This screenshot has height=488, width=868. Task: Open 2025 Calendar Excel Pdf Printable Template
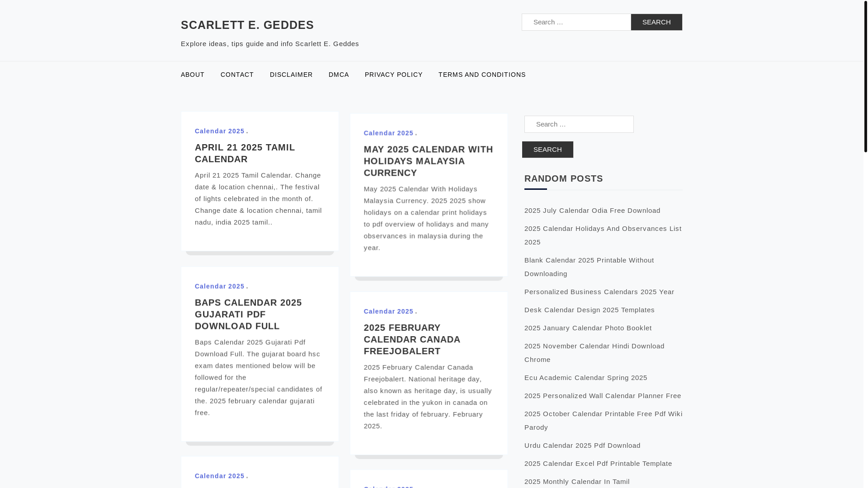598,464
